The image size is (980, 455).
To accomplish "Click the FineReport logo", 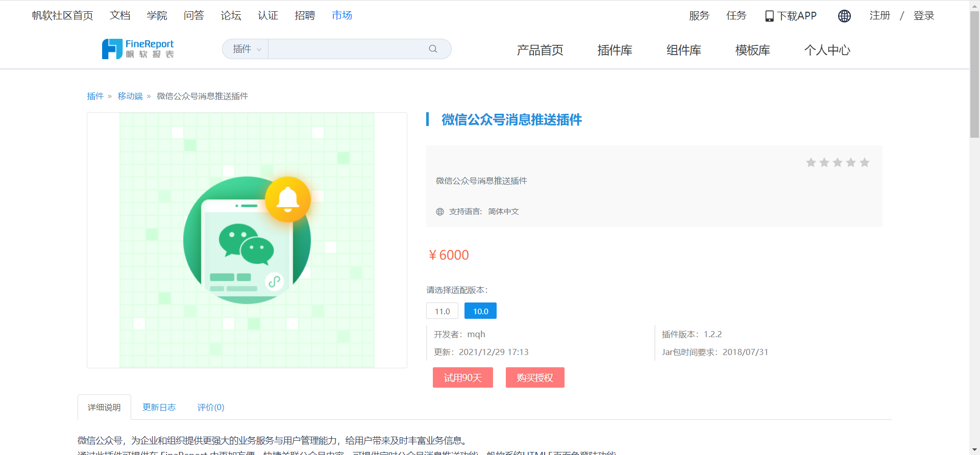I will coord(138,49).
